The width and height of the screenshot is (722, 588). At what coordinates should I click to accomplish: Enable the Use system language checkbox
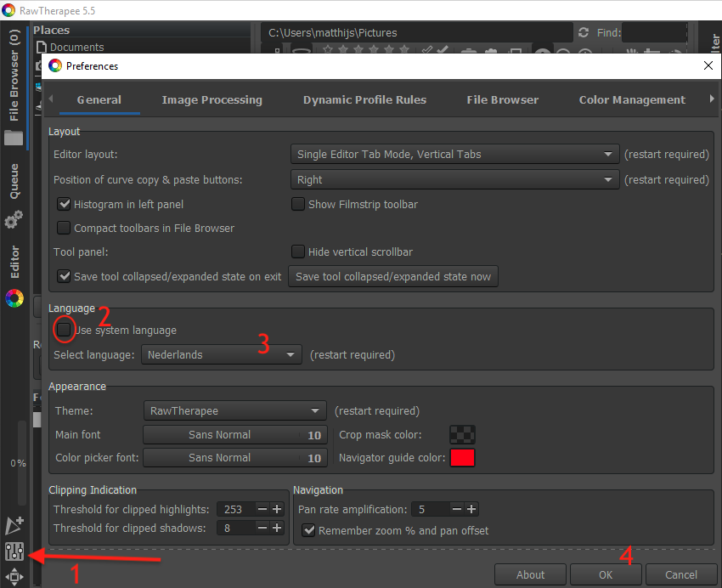coord(64,330)
